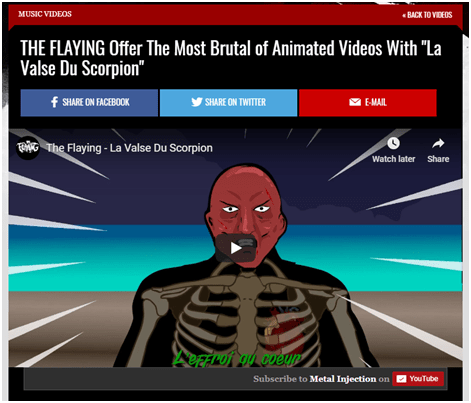Play the La Valse Du Scorpion video
471x403 pixels.
pos(236,248)
